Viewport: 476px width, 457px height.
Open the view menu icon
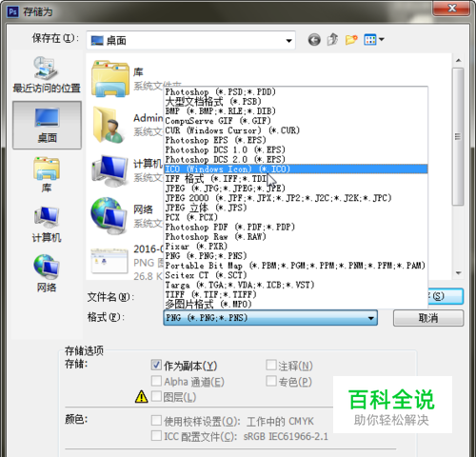[x=374, y=40]
